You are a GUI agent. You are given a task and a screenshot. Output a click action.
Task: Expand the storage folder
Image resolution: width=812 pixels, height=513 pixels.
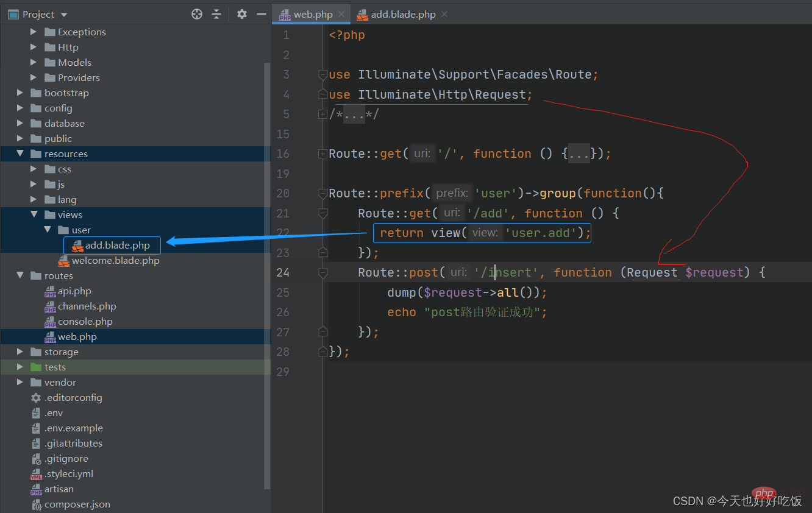point(20,352)
